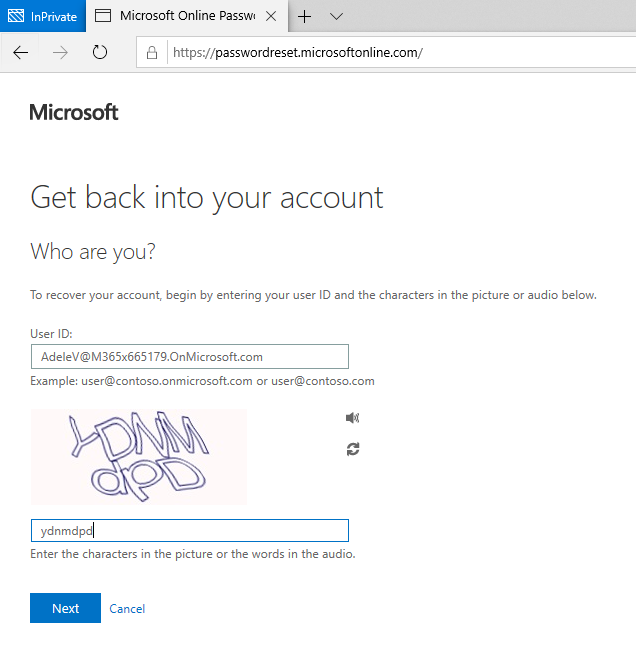Click the User ID input field

click(190, 357)
